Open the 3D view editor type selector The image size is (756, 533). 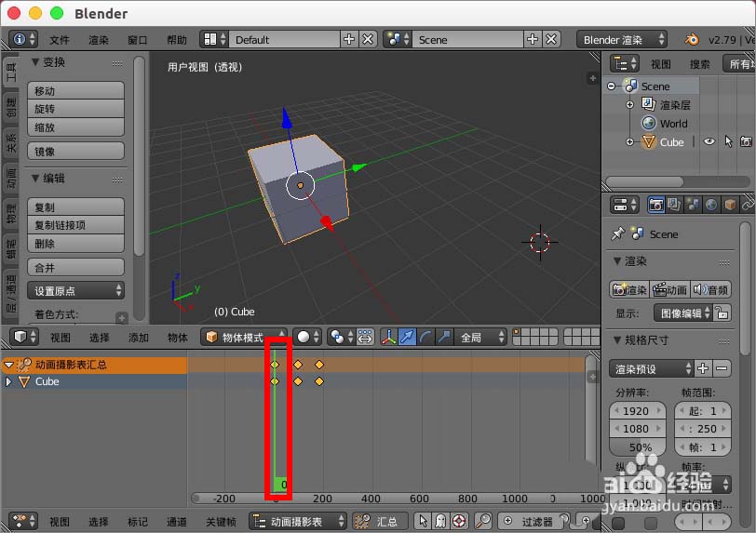(23, 337)
